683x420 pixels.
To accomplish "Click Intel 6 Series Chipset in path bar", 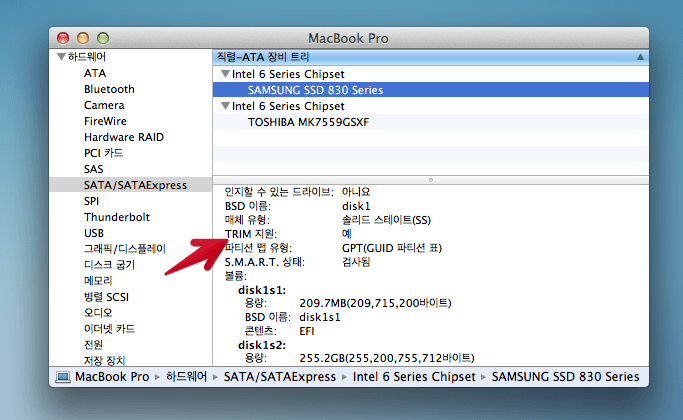I will click(x=414, y=376).
